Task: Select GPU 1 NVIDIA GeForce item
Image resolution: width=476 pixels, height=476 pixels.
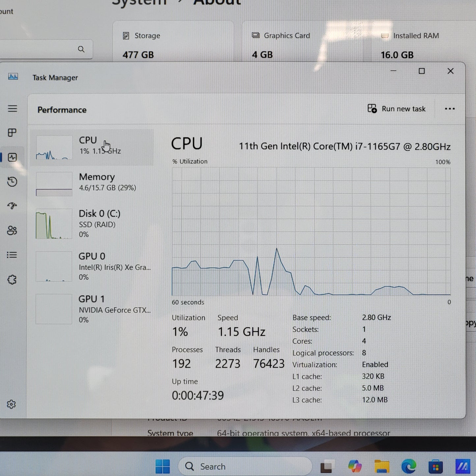Action: pos(92,309)
